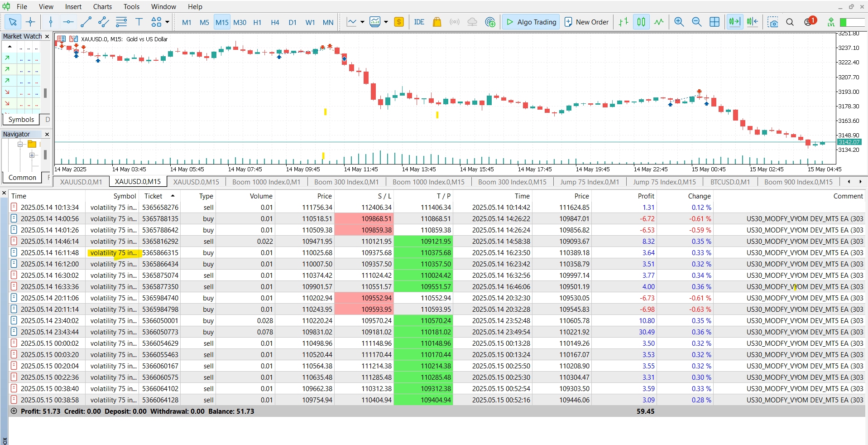Click the New Order button

pos(587,22)
